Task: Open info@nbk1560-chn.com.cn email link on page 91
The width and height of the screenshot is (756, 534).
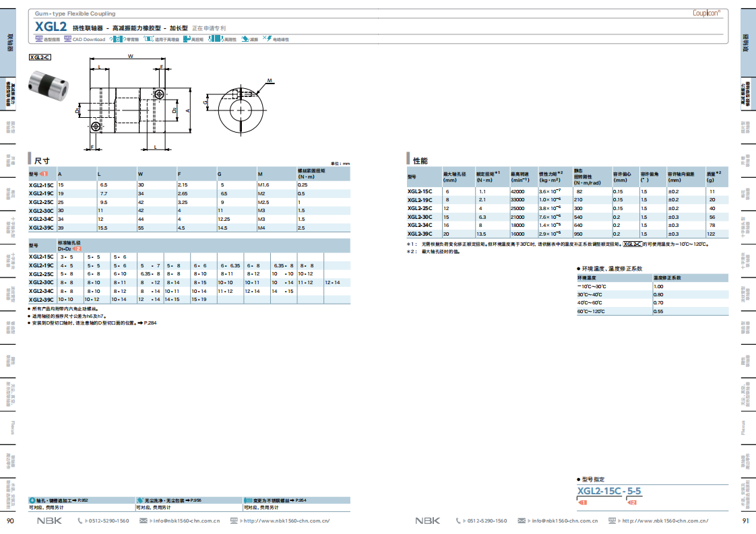Action: [x=565, y=521]
